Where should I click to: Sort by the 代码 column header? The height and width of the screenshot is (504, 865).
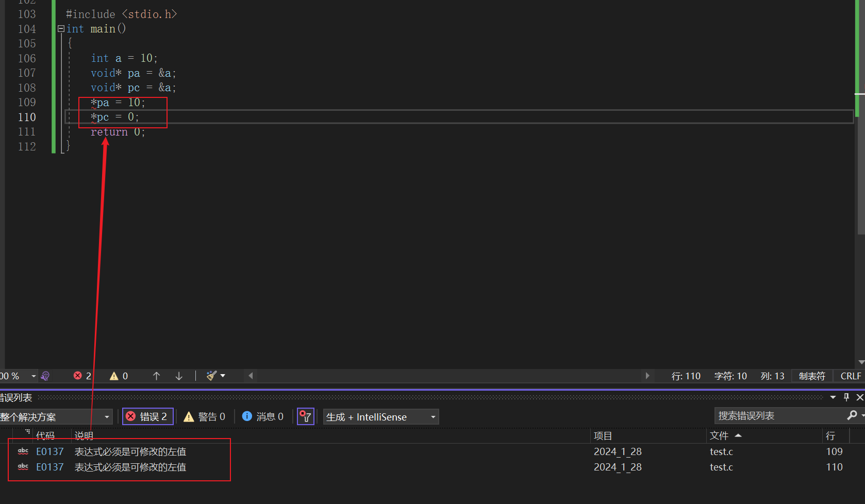45,436
